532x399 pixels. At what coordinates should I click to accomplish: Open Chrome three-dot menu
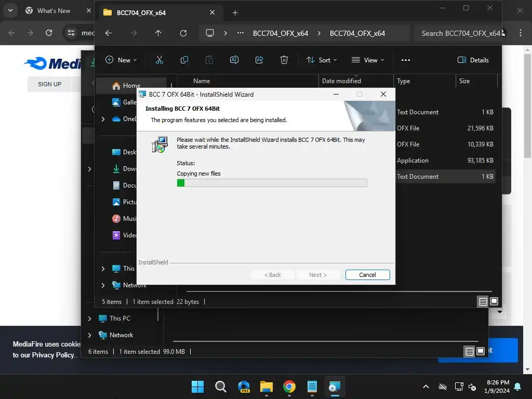521,33
